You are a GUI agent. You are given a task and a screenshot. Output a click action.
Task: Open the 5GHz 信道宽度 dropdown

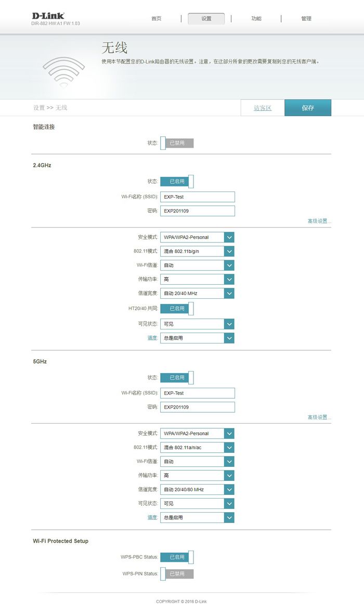(x=197, y=489)
